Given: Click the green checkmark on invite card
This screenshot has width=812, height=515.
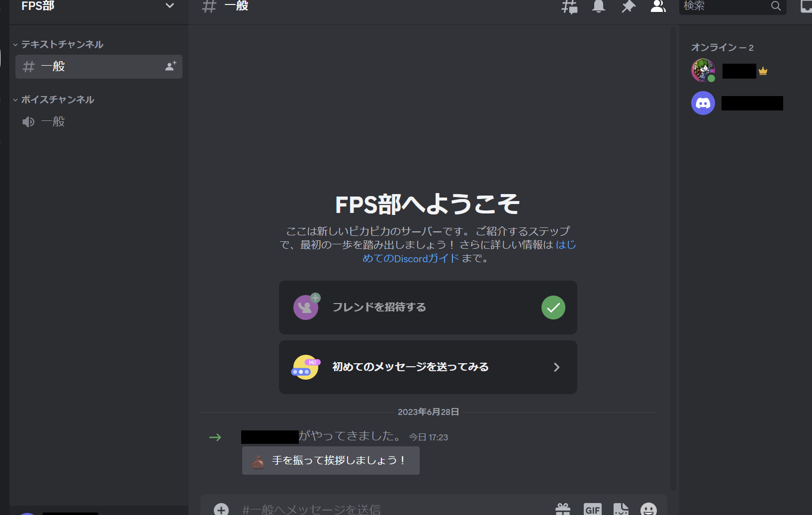Looking at the screenshot, I should pos(553,308).
